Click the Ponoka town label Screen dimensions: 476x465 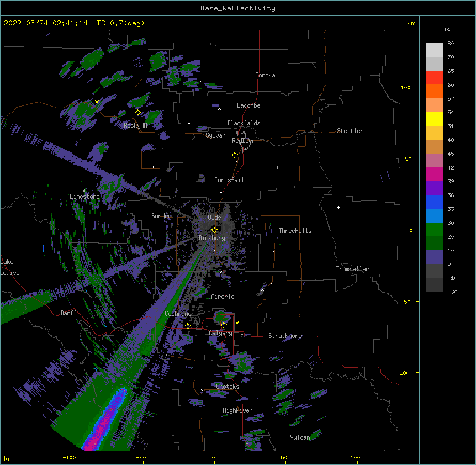tap(265, 75)
